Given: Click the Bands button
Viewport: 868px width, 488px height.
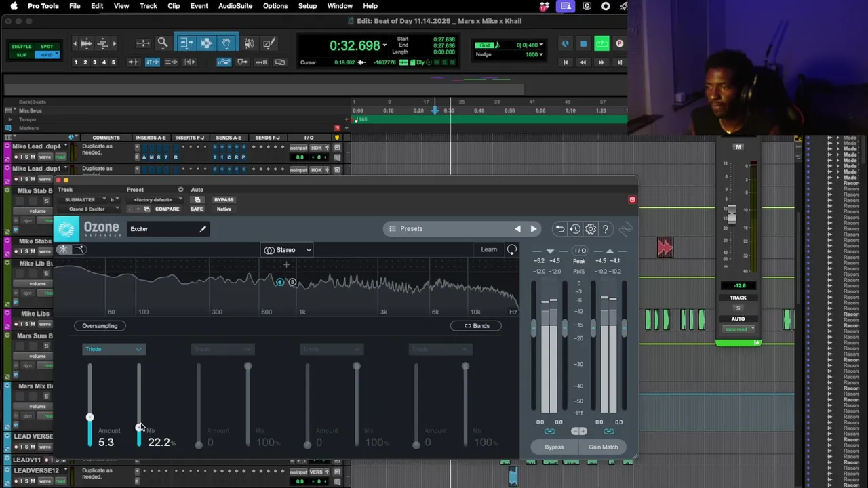Looking at the screenshot, I should (x=476, y=326).
